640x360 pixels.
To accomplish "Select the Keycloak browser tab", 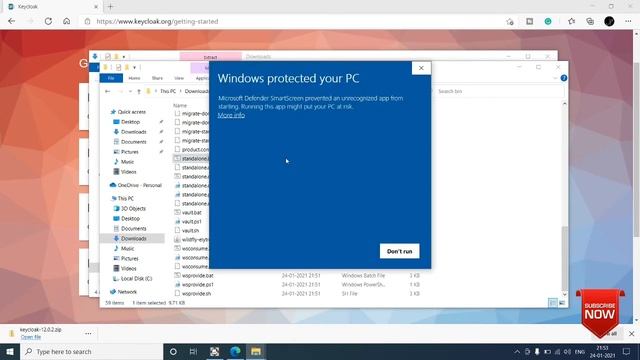I will click(53, 7).
